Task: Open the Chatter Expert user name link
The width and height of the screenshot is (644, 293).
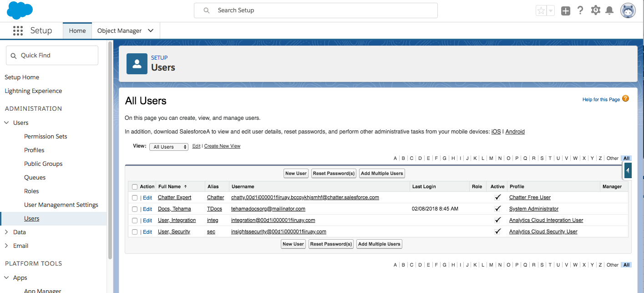Action: (x=174, y=197)
